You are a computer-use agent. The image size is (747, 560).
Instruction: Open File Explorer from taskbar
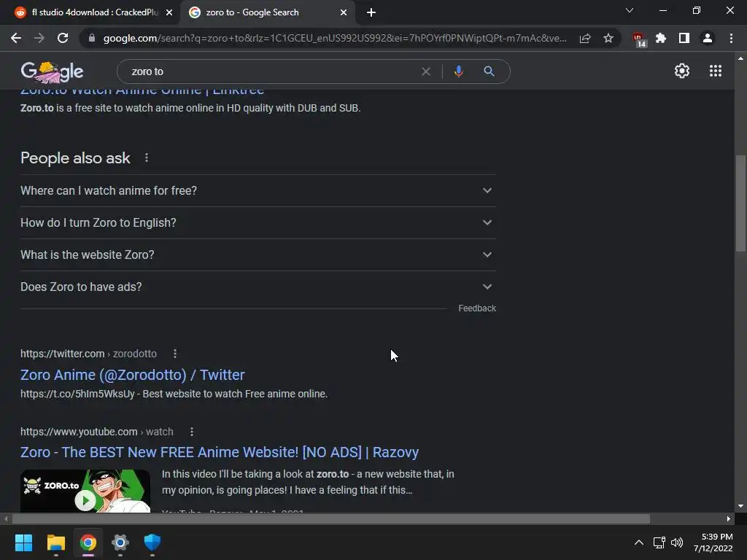[x=55, y=542]
